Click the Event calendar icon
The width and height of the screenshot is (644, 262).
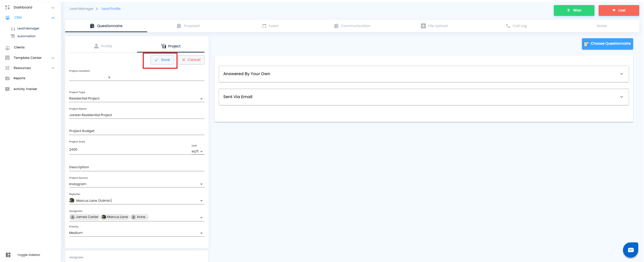pos(264,26)
